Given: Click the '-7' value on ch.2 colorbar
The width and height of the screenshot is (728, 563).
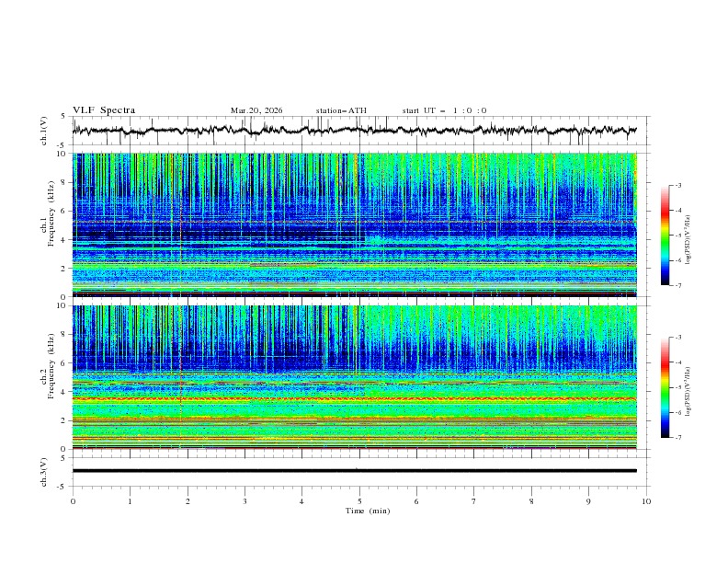Looking at the screenshot, I should tap(677, 438).
